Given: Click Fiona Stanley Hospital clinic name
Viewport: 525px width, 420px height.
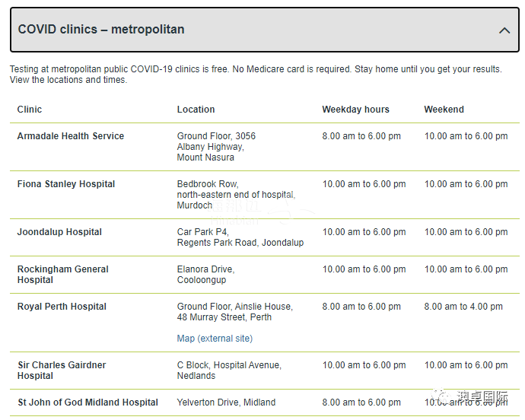Looking at the screenshot, I should tap(66, 184).
